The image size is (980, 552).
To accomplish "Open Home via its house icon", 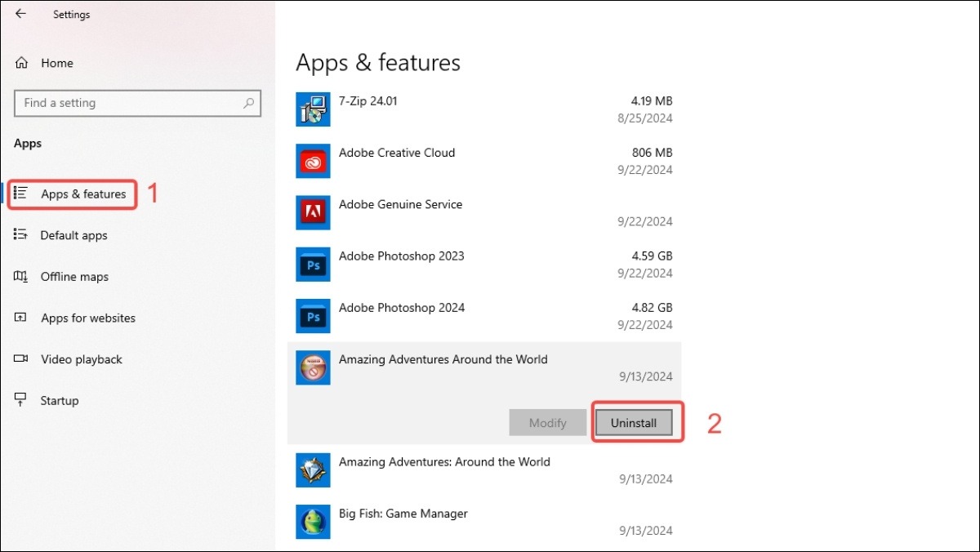I will [22, 63].
